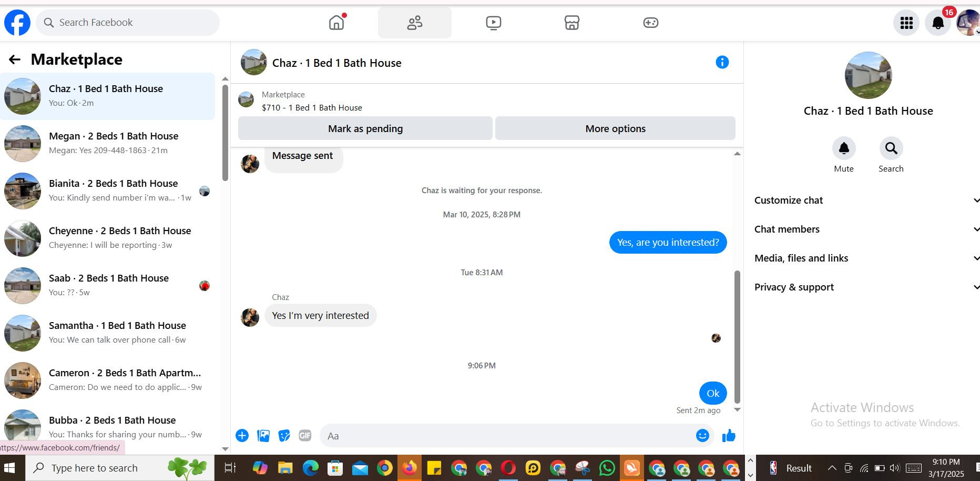Viewport: 980px width, 481px height.
Task: Open the clock showing 9:10 PM
Action: click(x=946, y=468)
